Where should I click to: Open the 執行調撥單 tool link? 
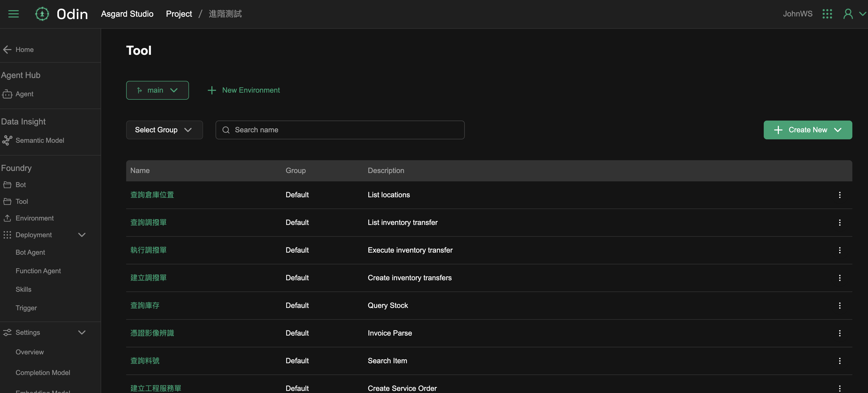click(148, 250)
